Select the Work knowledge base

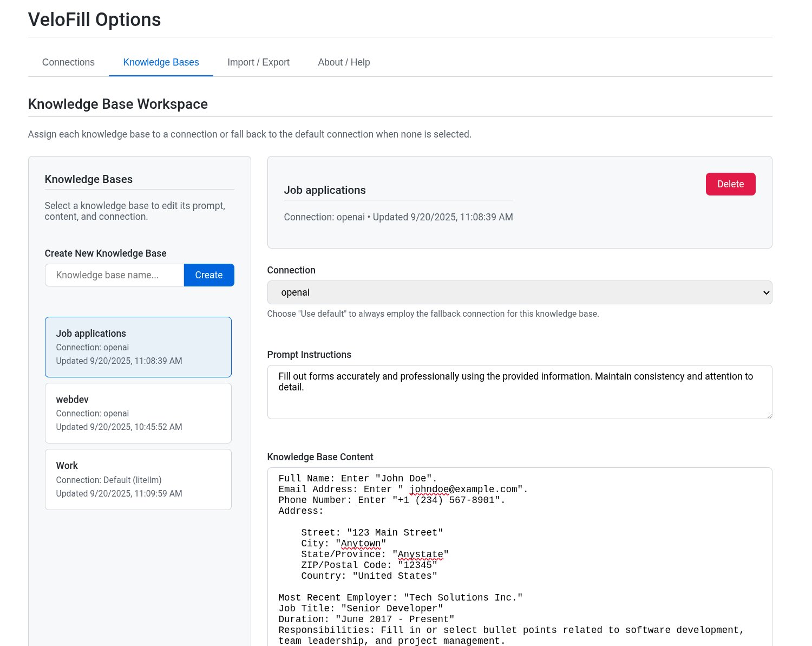tap(138, 479)
